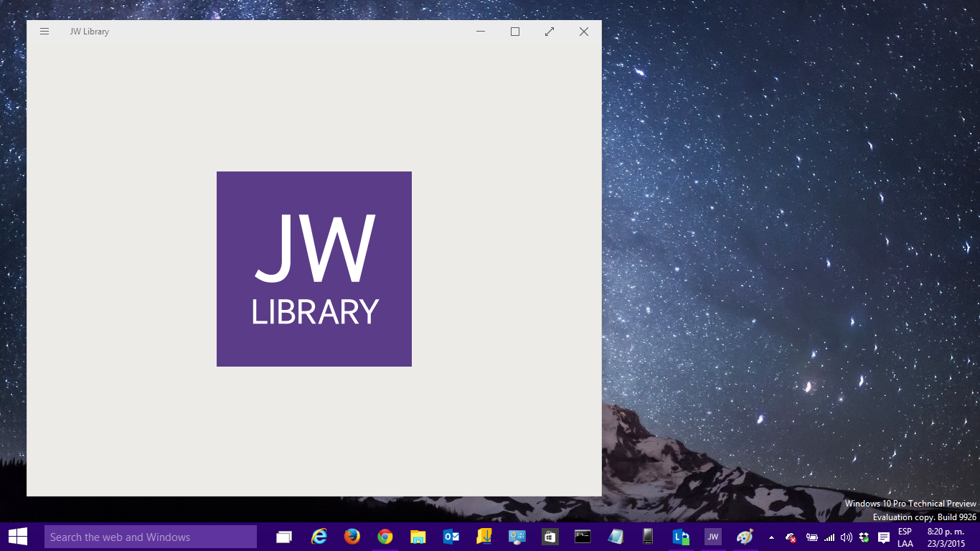Open the tilted notepad taskbar app
980x551 pixels.
tap(616, 537)
